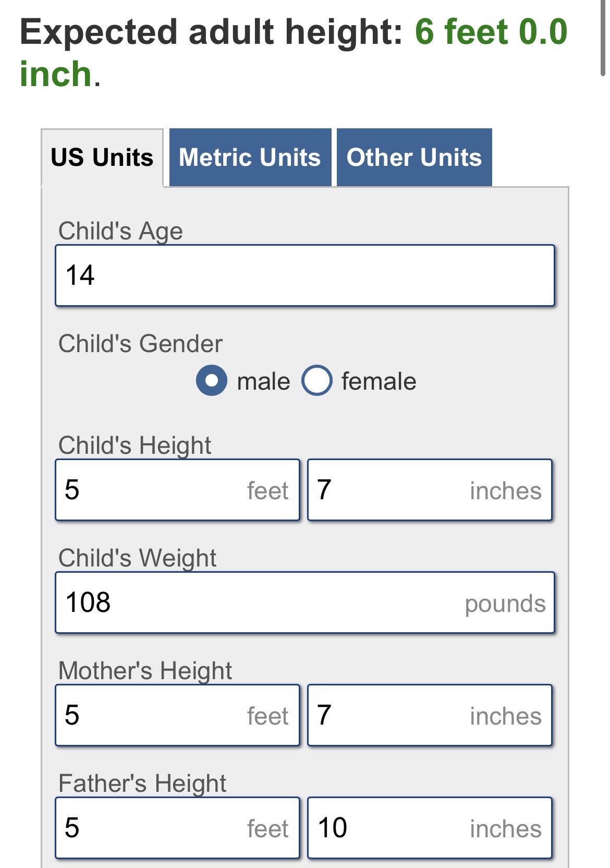The image size is (610, 868).
Task: Click the Child's Height inches field
Action: click(x=430, y=490)
